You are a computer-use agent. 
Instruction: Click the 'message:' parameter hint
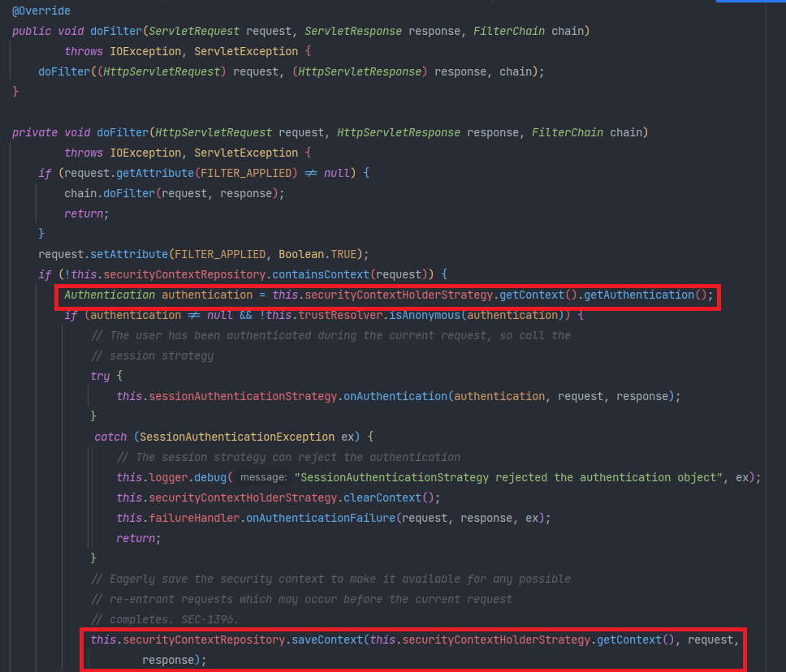[x=263, y=477]
